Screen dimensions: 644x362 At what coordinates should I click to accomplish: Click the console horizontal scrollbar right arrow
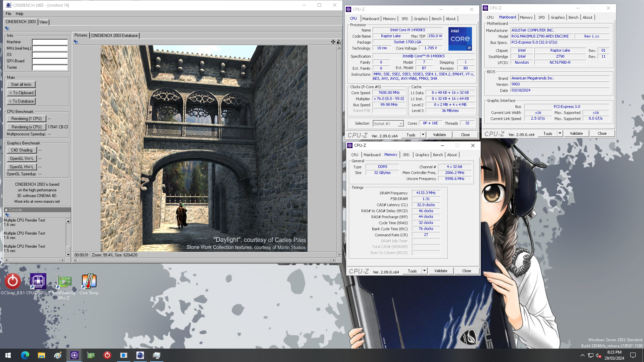62,260
